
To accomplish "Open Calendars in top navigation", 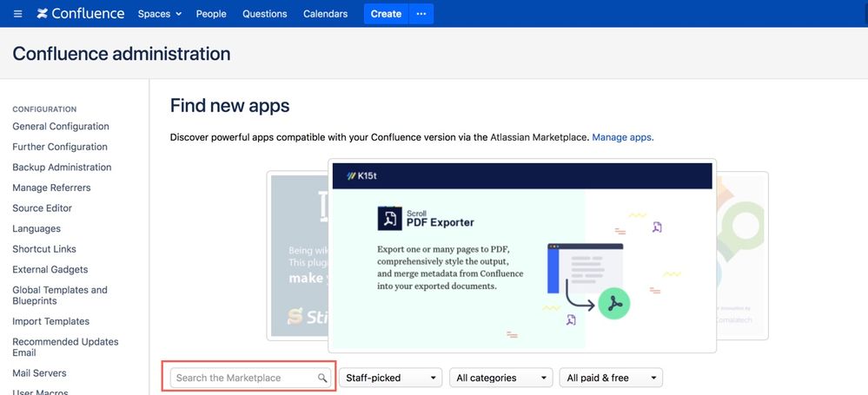I will pos(326,14).
